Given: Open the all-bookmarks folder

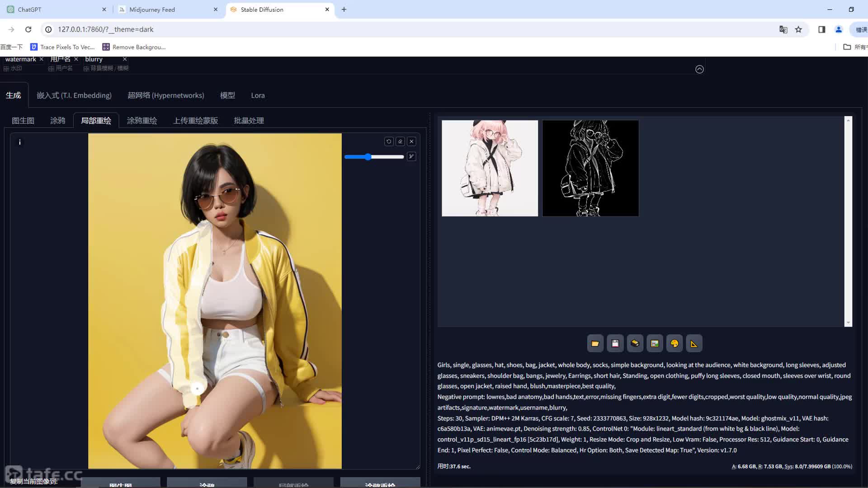Looking at the screenshot, I should point(854,47).
